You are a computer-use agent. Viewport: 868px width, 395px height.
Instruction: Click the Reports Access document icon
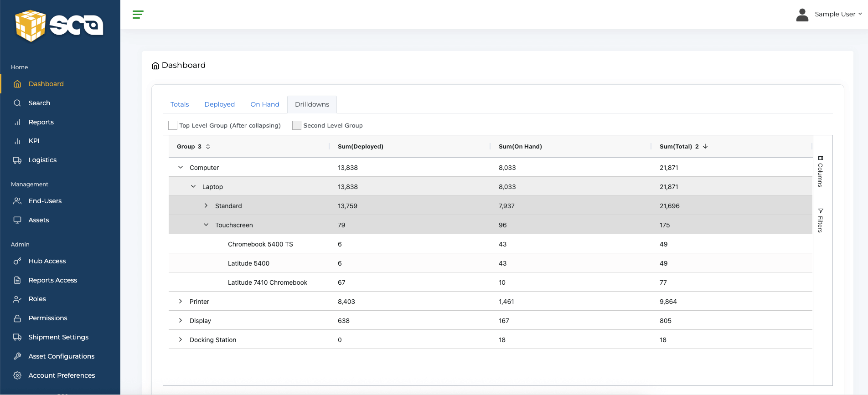[17, 280]
